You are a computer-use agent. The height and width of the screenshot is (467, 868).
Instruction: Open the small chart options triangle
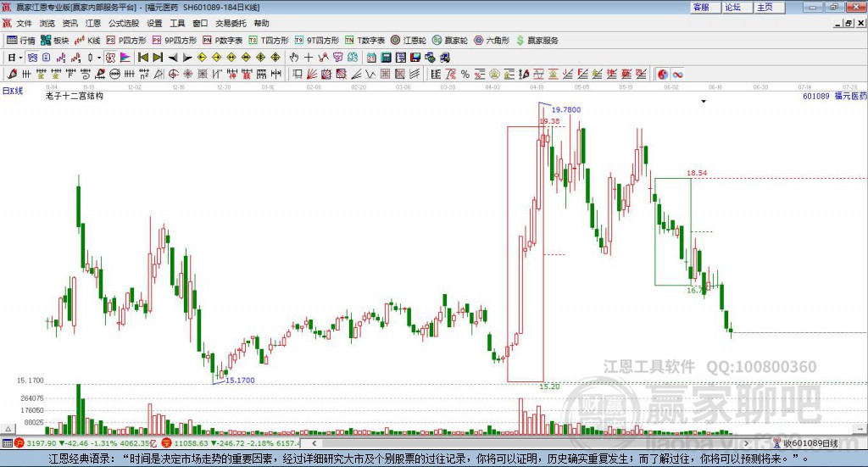point(704,101)
